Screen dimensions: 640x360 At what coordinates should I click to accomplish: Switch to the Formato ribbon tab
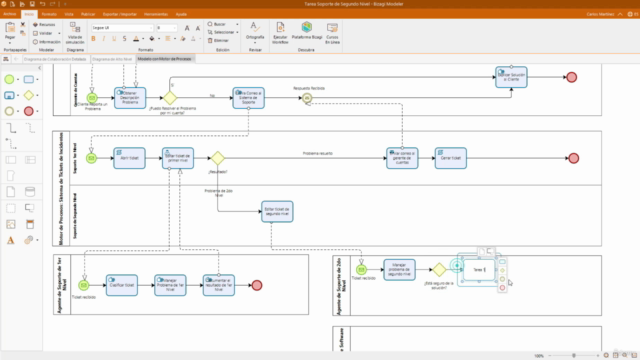click(49, 14)
